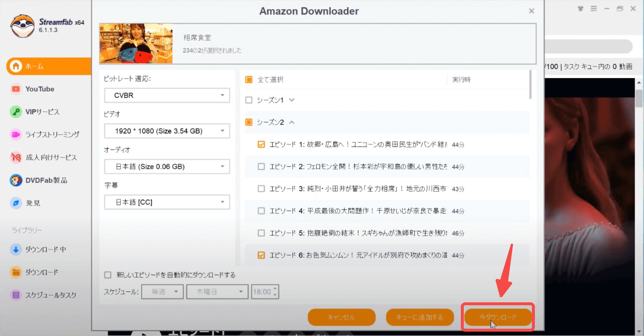
Task: Click the episode list vertical scrollbar
Action: tap(530, 85)
